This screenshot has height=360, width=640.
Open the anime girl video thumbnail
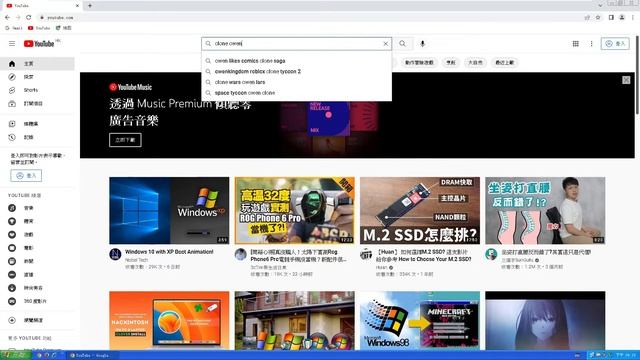[545, 321]
